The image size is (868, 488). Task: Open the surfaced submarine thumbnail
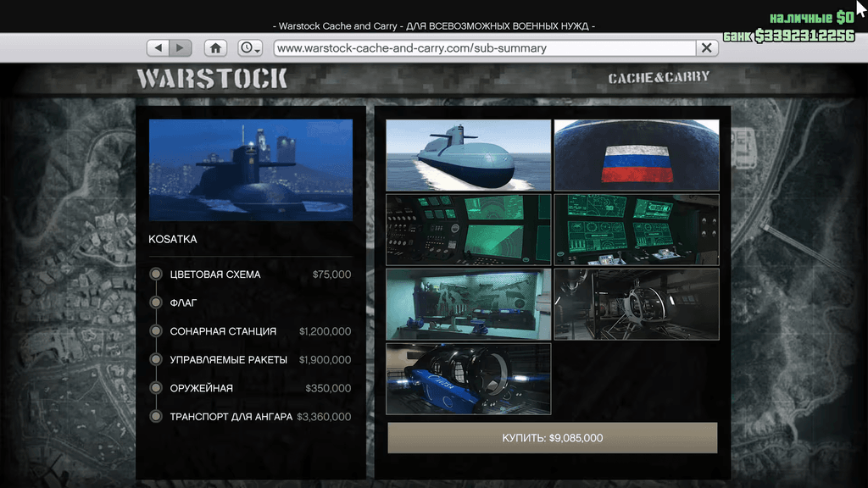tap(468, 155)
